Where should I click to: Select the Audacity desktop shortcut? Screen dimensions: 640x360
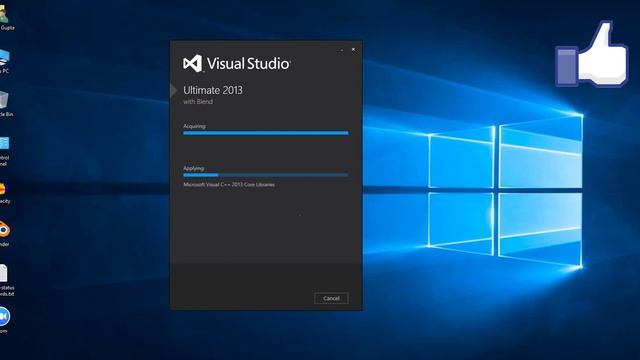click(4, 193)
